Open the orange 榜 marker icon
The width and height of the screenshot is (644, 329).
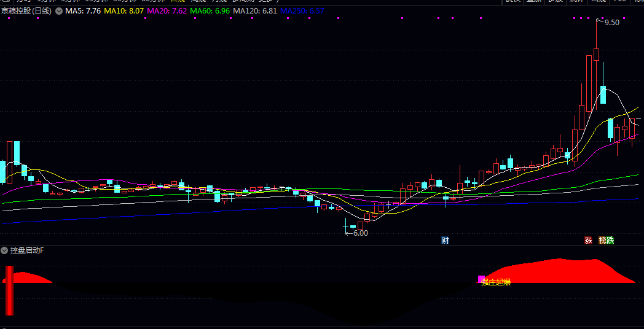point(602,241)
